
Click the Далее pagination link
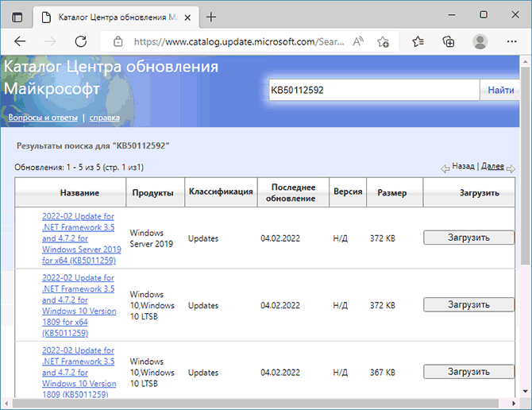492,166
